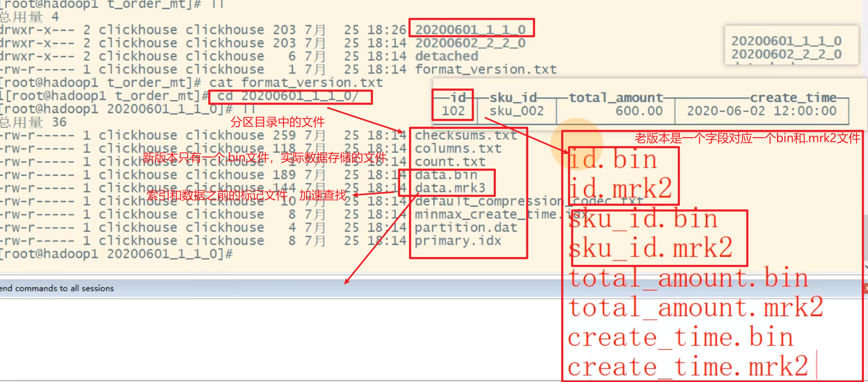Click the 总用量 36 line
The width and height of the screenshot is (868, 382).
(33, 122)
